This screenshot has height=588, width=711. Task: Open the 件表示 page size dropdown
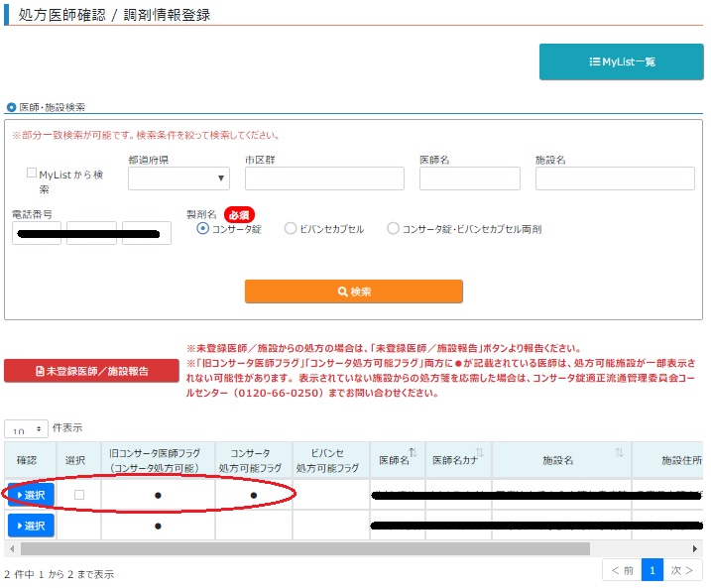[x=26, y=428]
